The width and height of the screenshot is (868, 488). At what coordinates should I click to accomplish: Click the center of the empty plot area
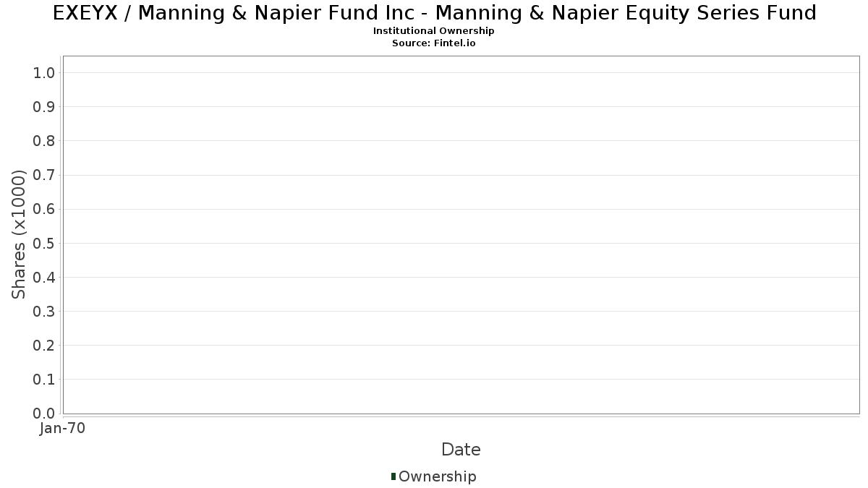coord(461,234)
